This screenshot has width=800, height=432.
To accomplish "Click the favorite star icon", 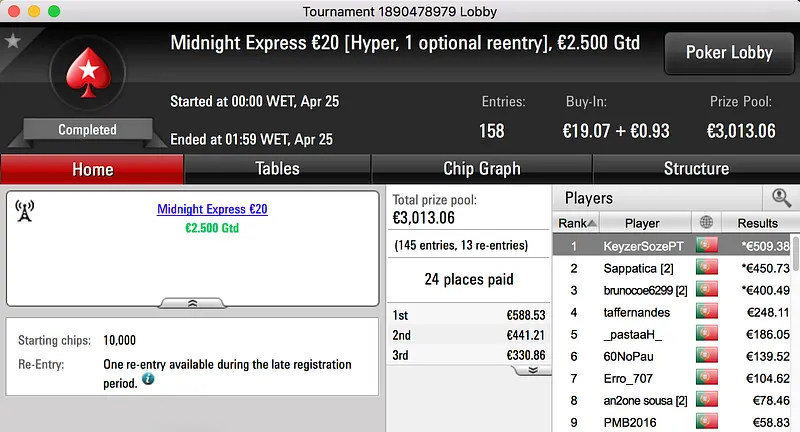I will (x=13, y=41).
